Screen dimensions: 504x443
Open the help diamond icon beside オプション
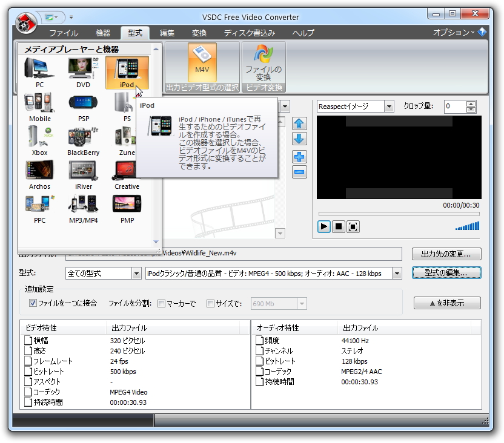pyautogui.click(x=482, y=32)
